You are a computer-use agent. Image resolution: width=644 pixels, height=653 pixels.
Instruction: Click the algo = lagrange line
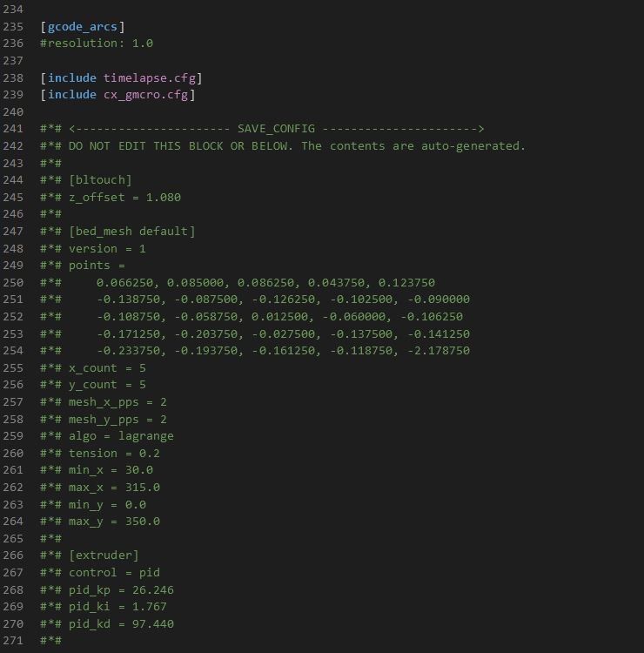point(121,436)
